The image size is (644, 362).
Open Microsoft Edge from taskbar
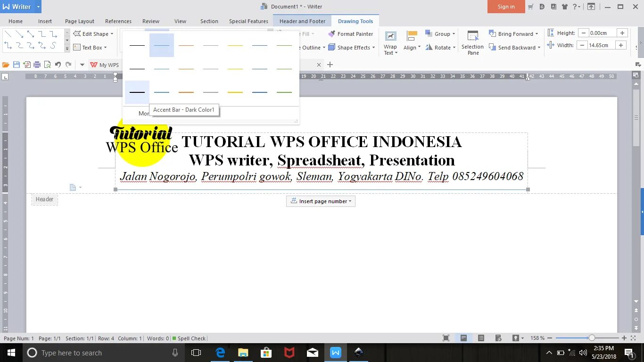[220, 353]
